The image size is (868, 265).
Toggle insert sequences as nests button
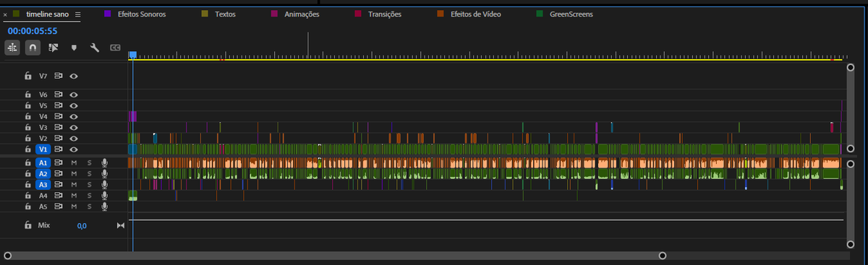click(12, 48)
